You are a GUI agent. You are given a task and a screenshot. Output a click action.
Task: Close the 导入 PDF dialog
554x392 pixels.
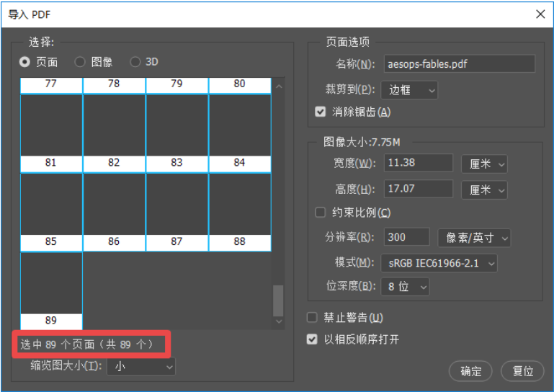tap(540, 14)
